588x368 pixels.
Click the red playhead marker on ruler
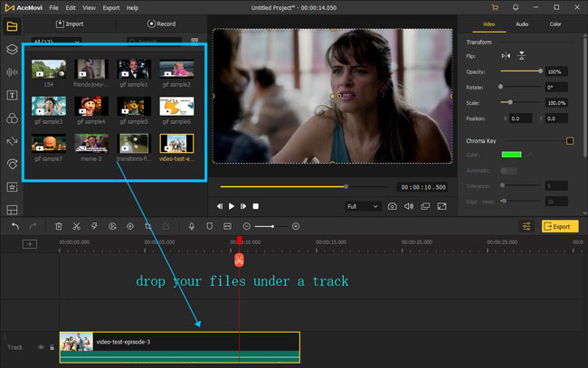(239, 241)
